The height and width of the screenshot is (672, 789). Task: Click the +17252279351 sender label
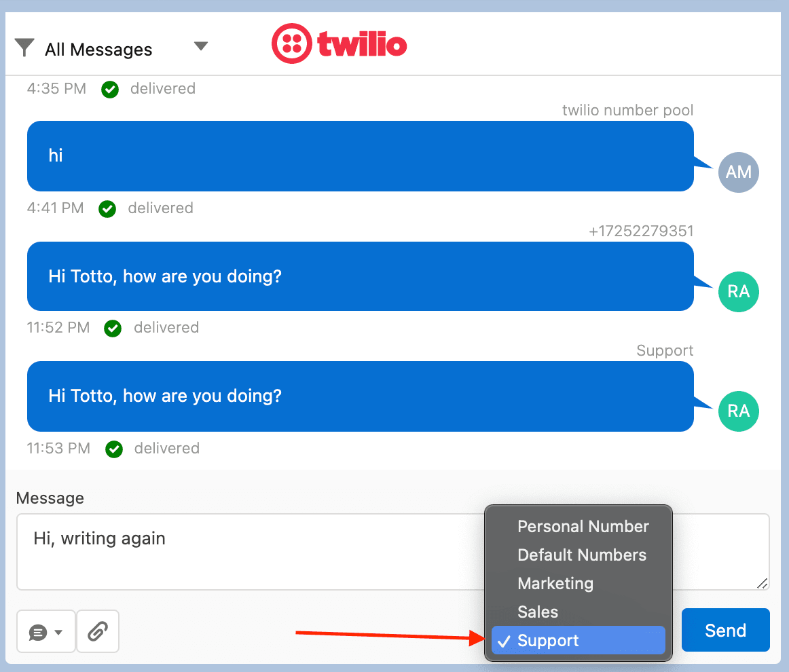coord(641,231)
